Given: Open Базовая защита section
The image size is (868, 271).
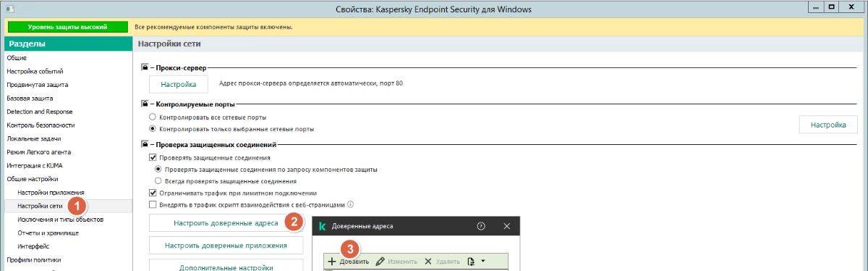Looking at the screenshot, I should click(x=30, y=98).
